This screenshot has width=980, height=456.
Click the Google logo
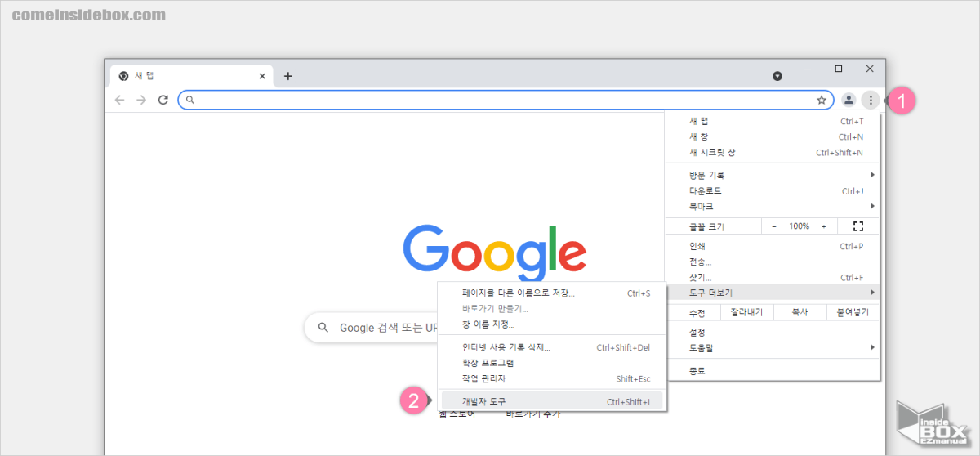[x=495, y=252]
